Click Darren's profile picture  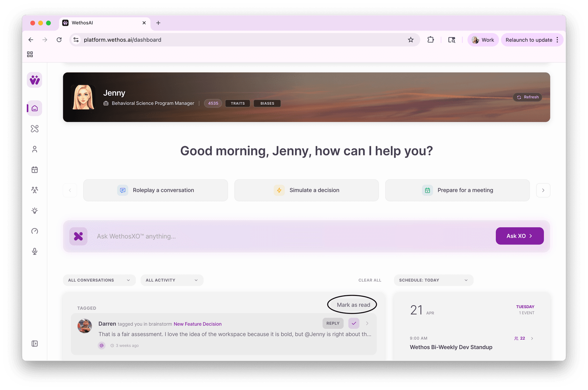click(85, 326)
